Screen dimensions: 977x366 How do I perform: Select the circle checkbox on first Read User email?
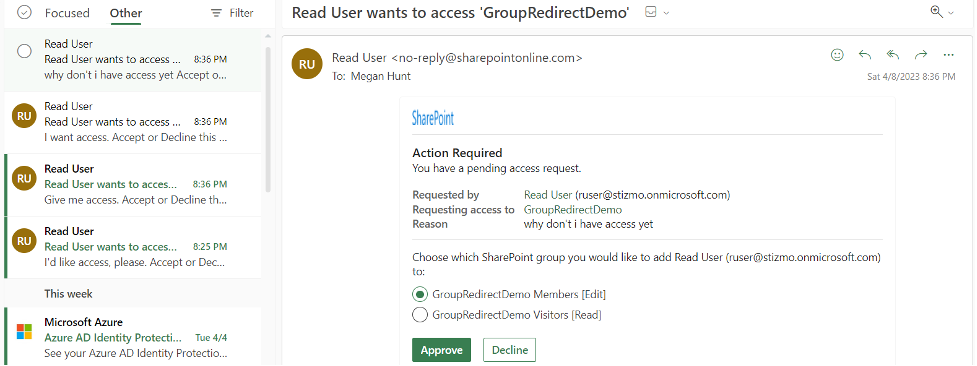[24, 52]
